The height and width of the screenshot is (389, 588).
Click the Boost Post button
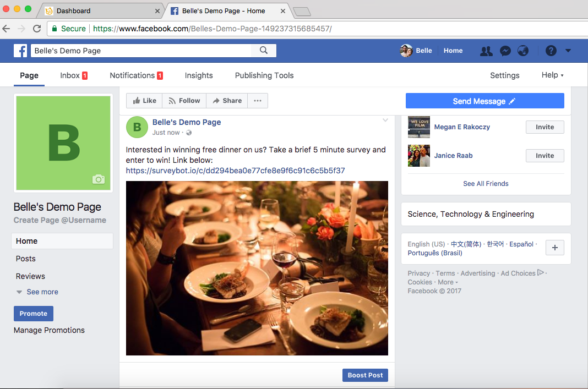point(365,375)
